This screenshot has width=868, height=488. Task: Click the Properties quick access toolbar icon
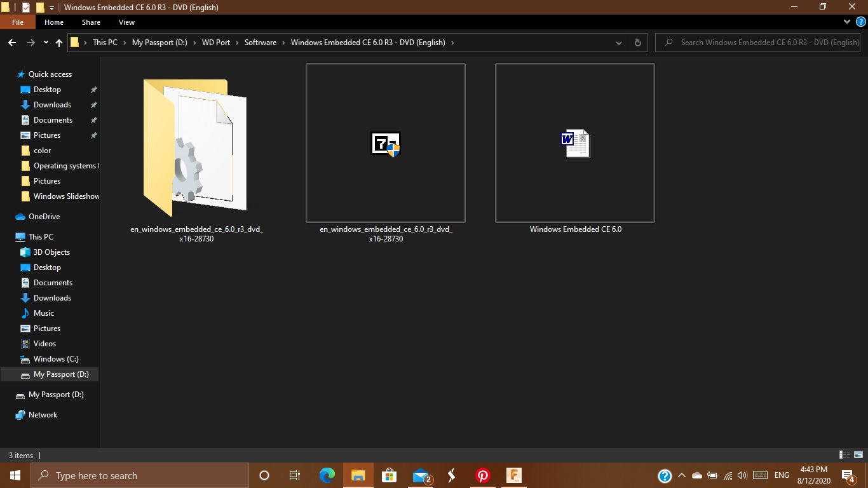pos(26,8)
